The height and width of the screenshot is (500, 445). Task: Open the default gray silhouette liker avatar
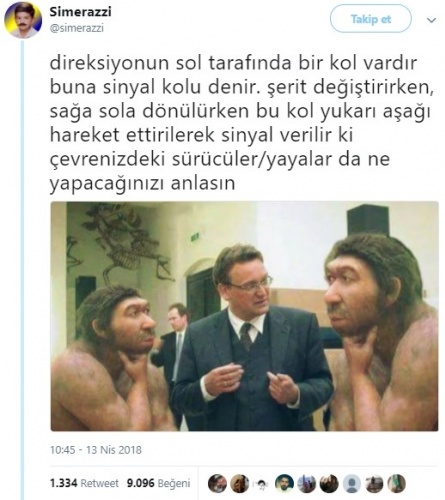(x=352, y=483)
